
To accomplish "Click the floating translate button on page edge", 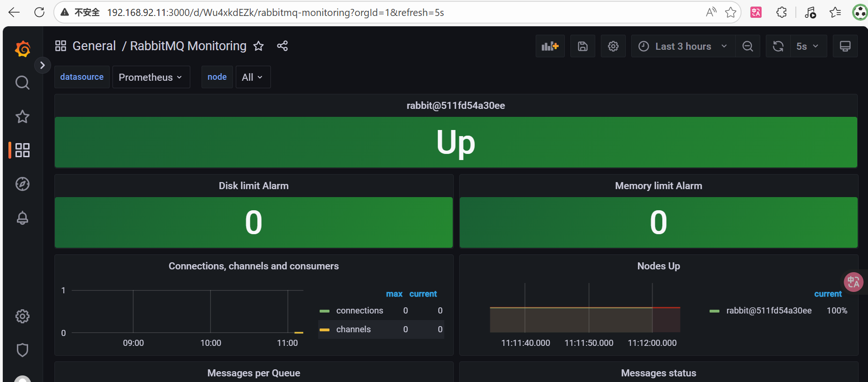I will click(853, 282).
